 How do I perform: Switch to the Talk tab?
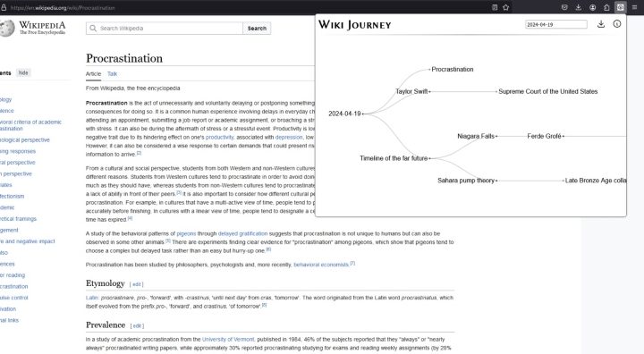click(x=112, y=74)
